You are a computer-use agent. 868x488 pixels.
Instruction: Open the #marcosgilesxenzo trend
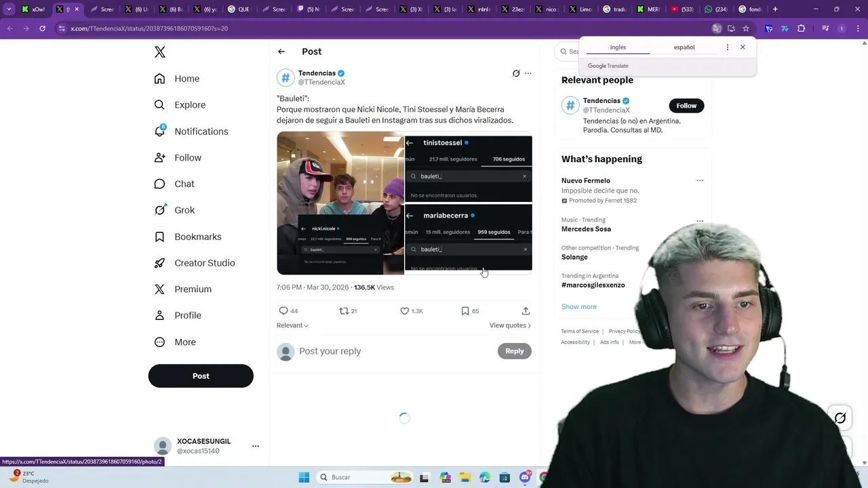[x=593, y=285]
